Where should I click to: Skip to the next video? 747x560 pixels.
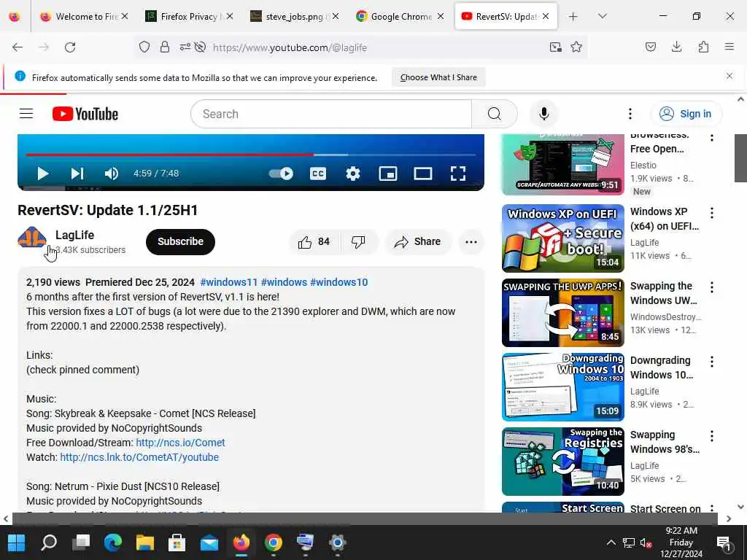[77, 174]
